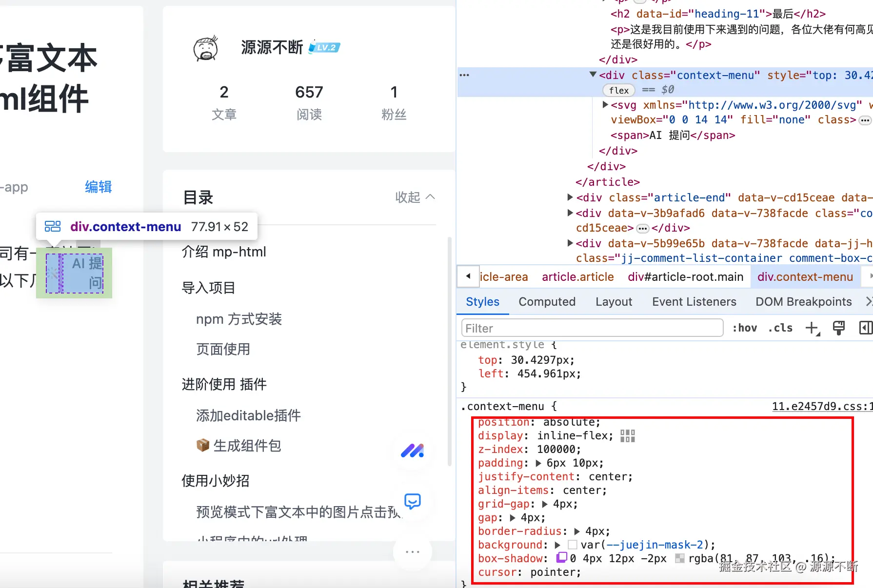873x588 pixels.
Task: Expand the grid-gap shorthand property
Action: (545, 504)
